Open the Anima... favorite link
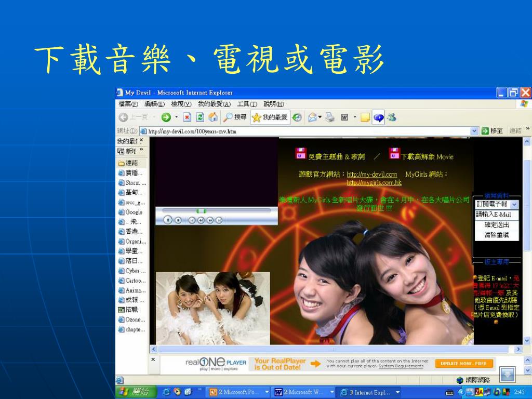 coord(132,290)
